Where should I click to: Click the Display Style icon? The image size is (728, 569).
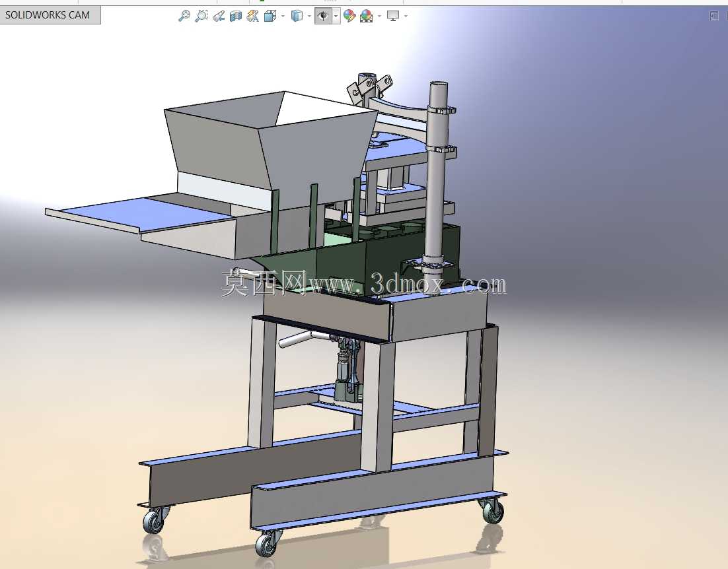click(297, 17)
